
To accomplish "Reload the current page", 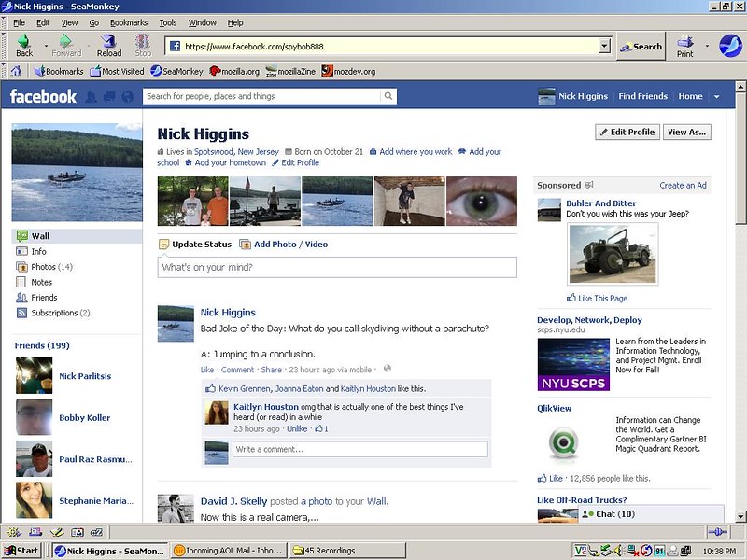I will point(109,45).
